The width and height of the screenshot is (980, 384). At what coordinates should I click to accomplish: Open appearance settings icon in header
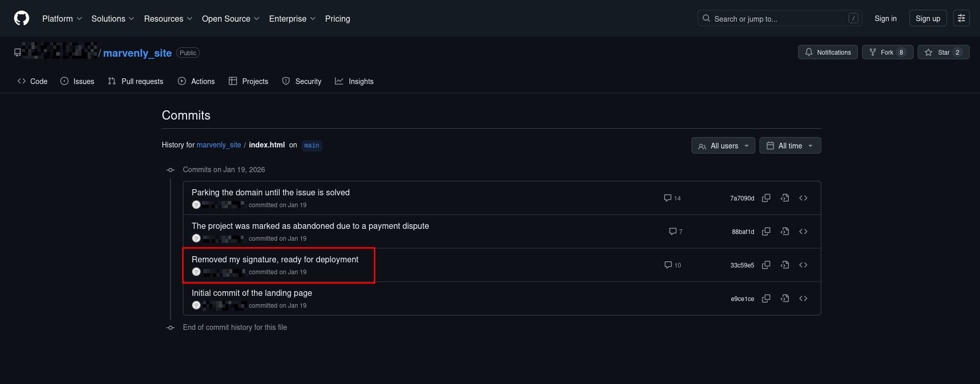(961, 19)
